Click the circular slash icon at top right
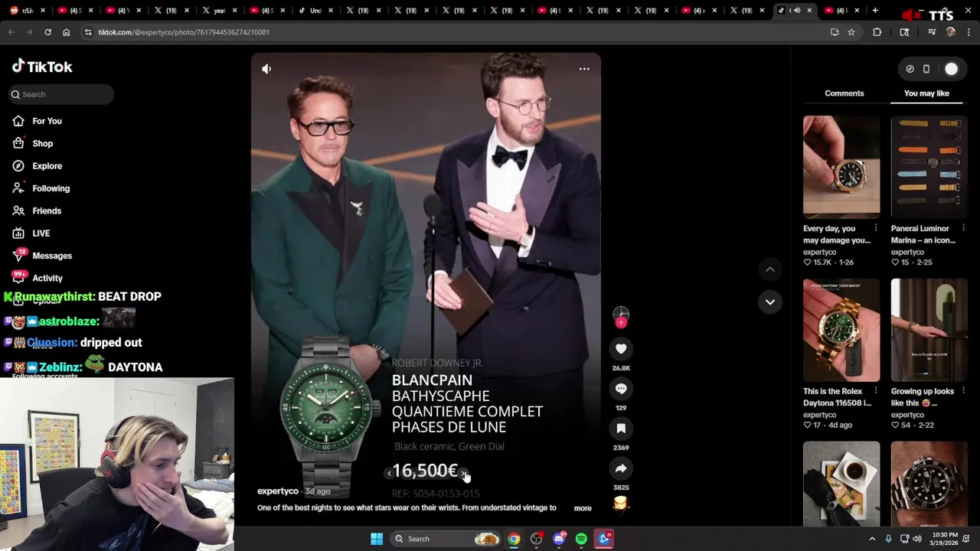The height and width of the screenshot is (551, 980). point(910,69)
